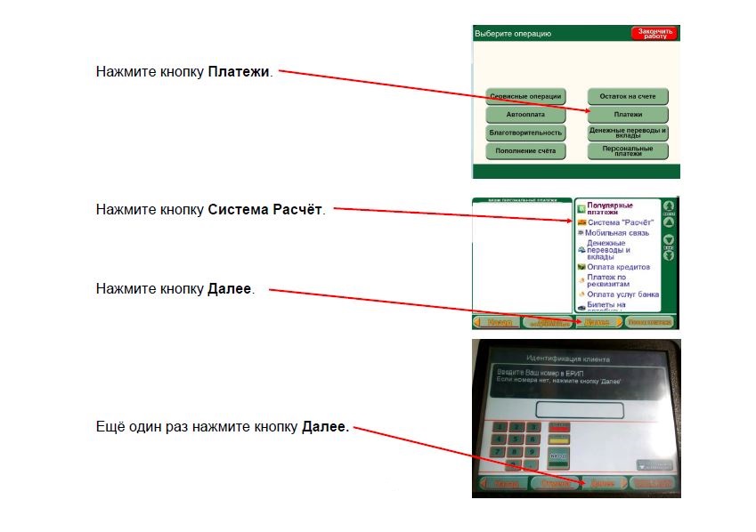This screenshot has width=756, height=532.
Task: Click the icon beside the 'Денежные переводы и вклады' list row
Action: pos(581,250)
